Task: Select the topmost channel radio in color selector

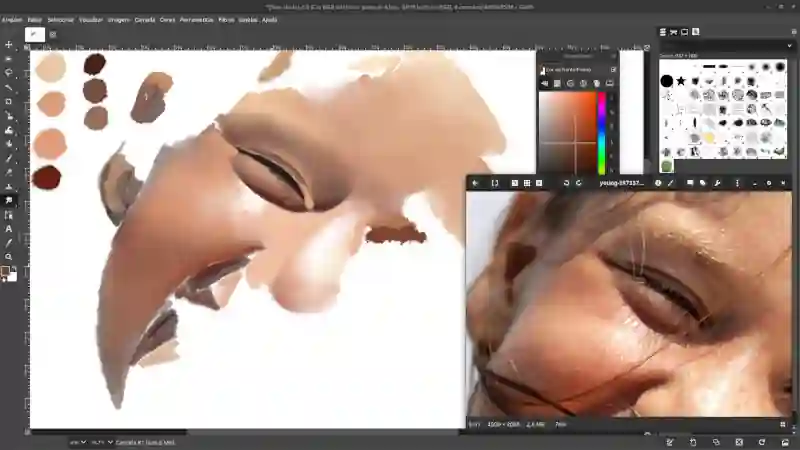Action: pyautogui.click(x=612, y=97)
